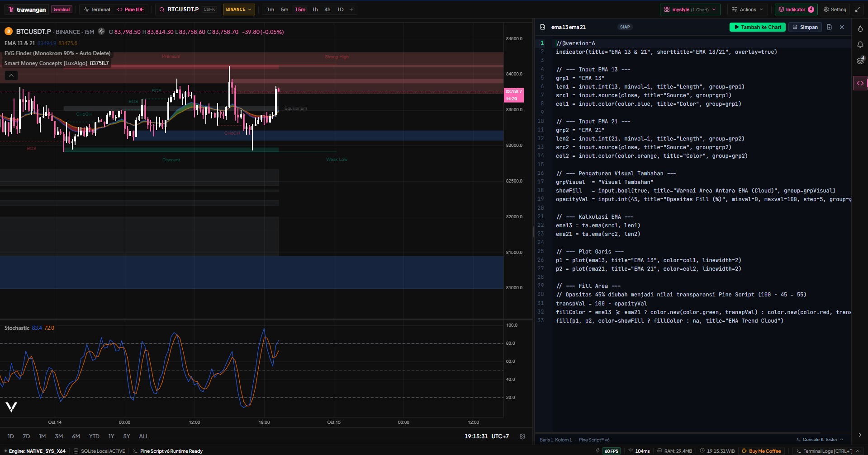The image size is (868, 455).
Task: Switch to the Terminal tab
Action: pos(97,9)
